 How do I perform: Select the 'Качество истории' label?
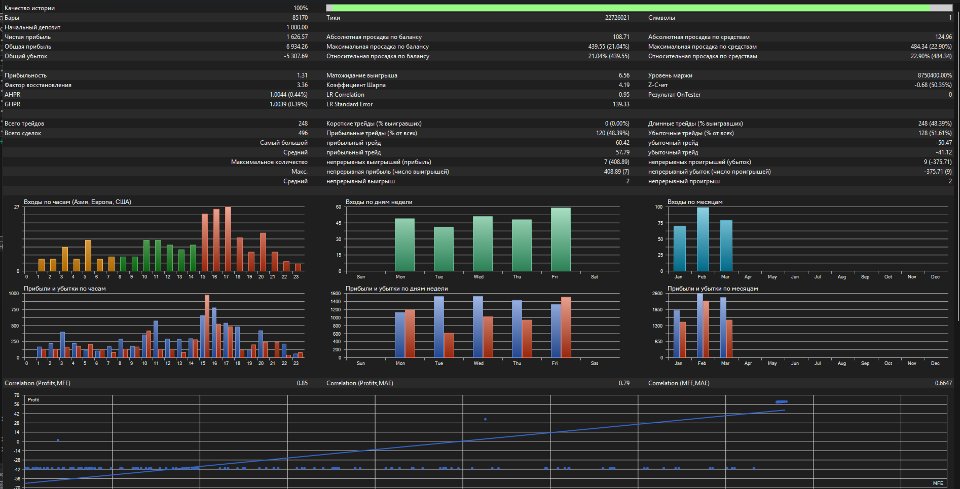coord(29,9)
